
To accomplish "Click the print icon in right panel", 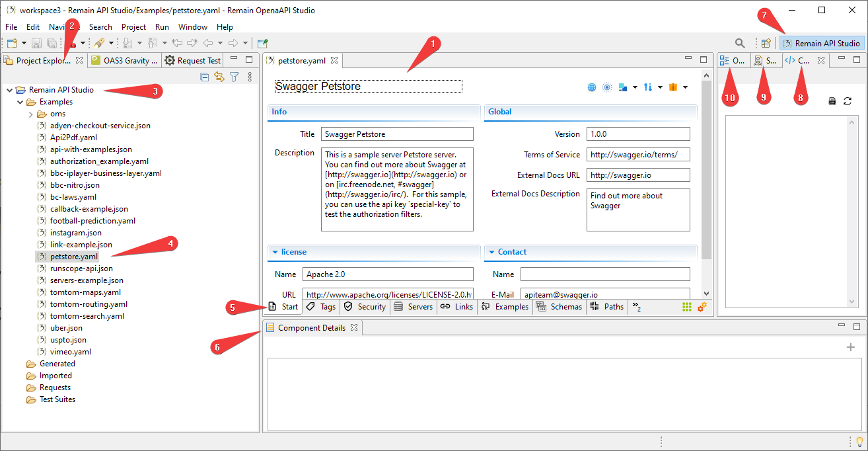I will (x=832, y=101).
